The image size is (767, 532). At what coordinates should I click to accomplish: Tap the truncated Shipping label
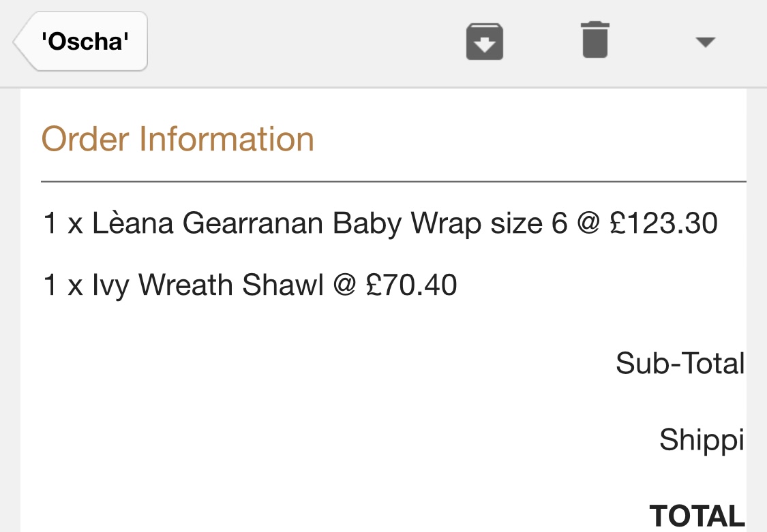click(701, 440)
